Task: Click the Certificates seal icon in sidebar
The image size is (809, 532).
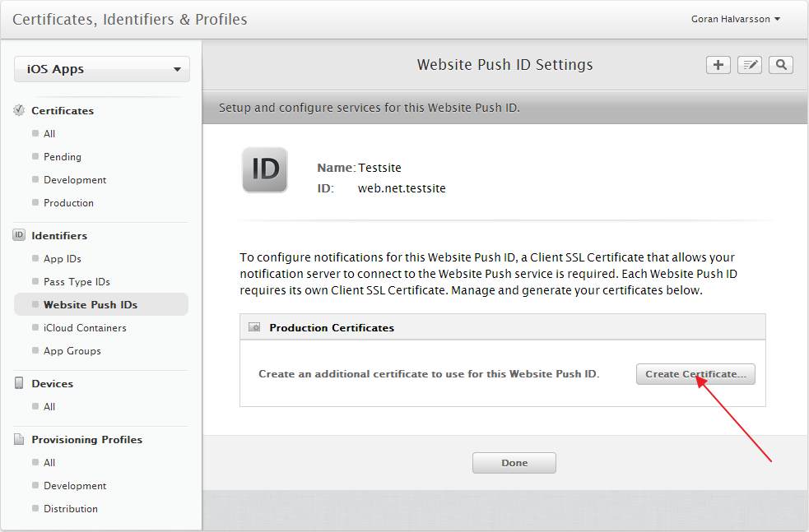Action: point(18,110)
